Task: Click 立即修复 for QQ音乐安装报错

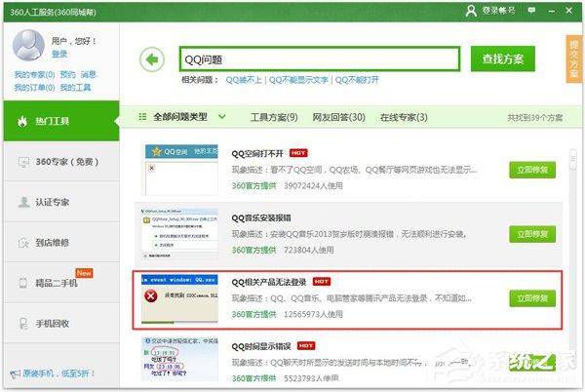Action: coord(532,234)
